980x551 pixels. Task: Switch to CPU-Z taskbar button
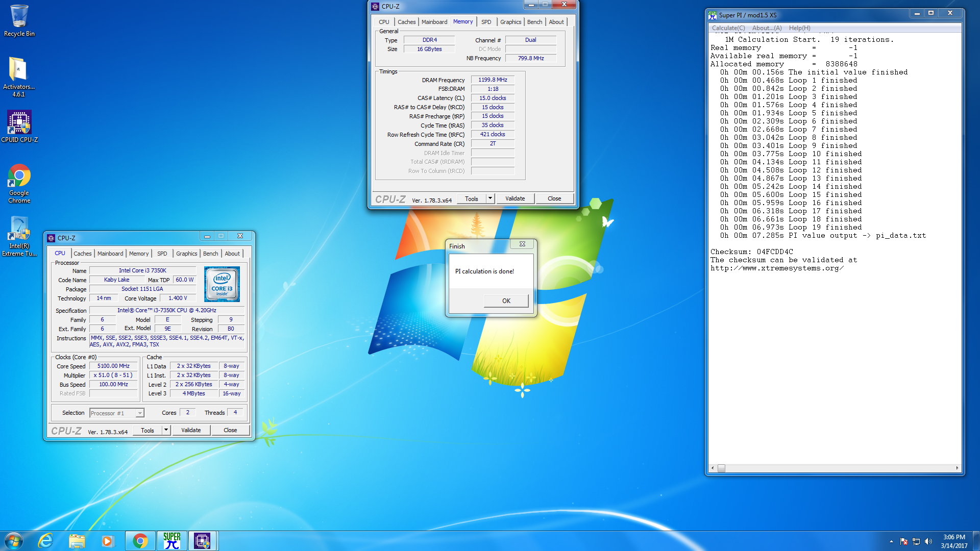click(202, 541)
